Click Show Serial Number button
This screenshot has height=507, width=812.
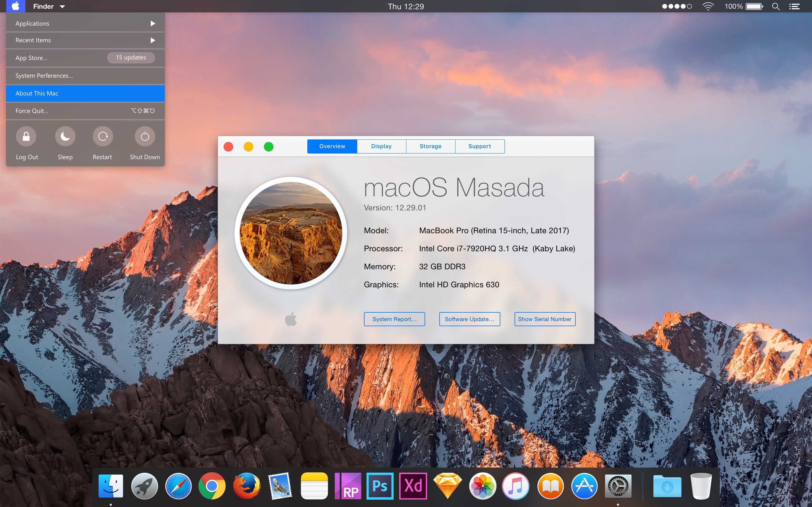(x=544, y=319)
